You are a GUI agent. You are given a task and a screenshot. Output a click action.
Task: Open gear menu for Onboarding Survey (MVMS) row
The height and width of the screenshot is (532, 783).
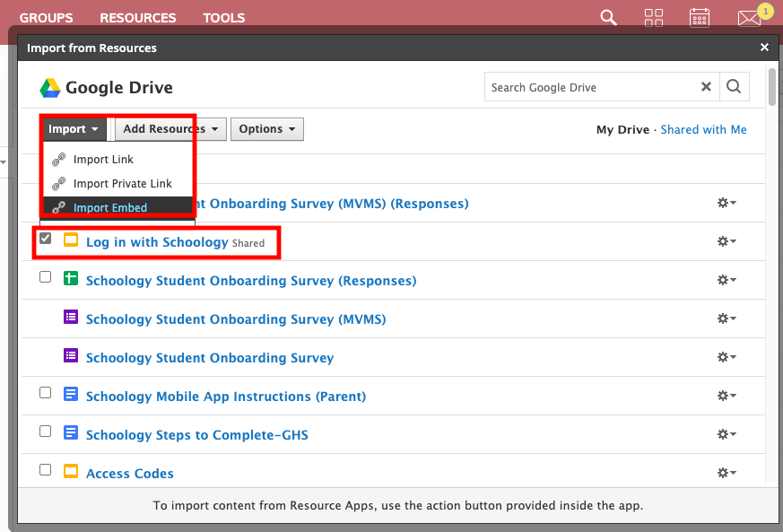[x=726, y=318]
